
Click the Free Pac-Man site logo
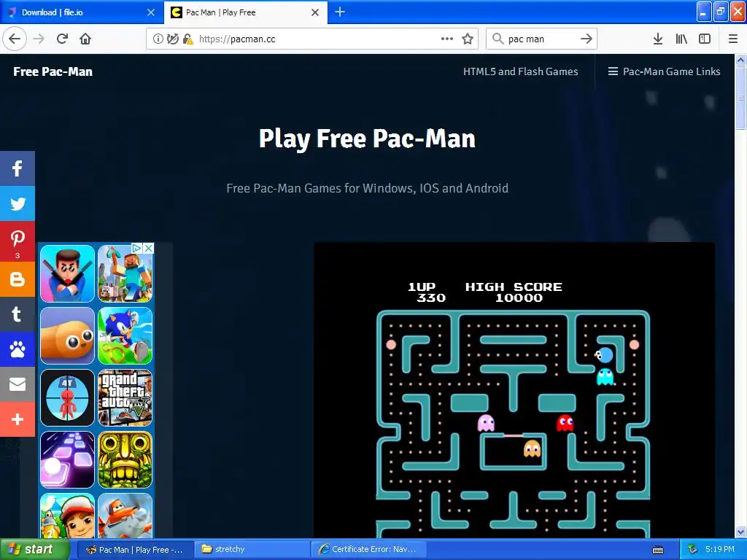click(x=53, y=71)
